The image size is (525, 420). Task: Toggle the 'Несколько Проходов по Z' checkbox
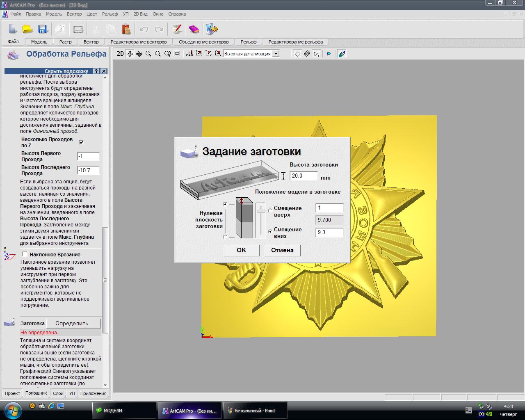(x=81, y=142)
